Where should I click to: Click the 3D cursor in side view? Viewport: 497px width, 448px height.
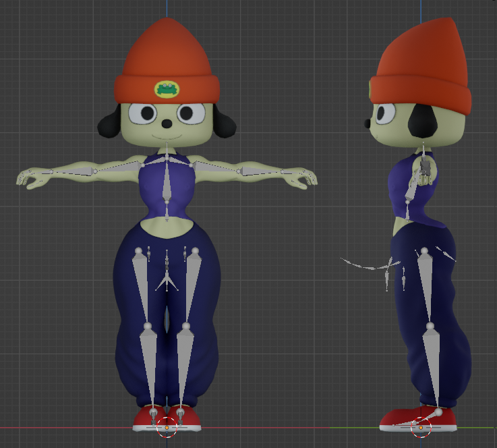pyautogui.click(x=421, y=427)
